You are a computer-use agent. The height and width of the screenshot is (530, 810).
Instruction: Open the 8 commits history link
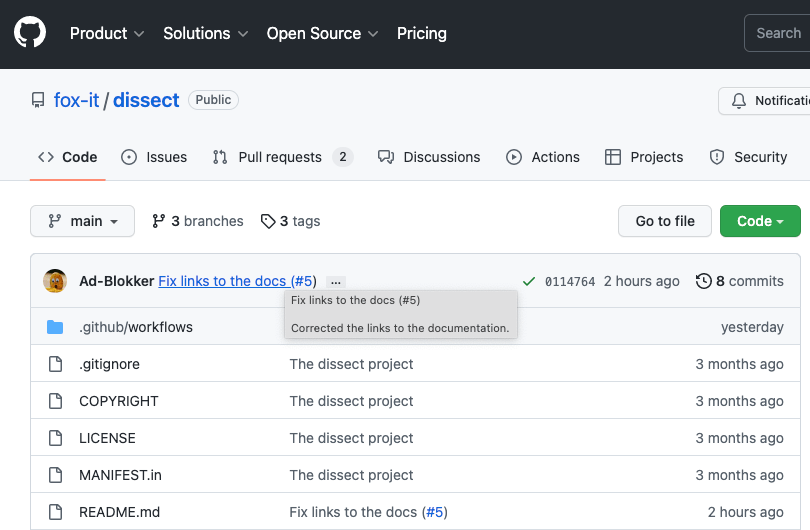tap(740, 281)
